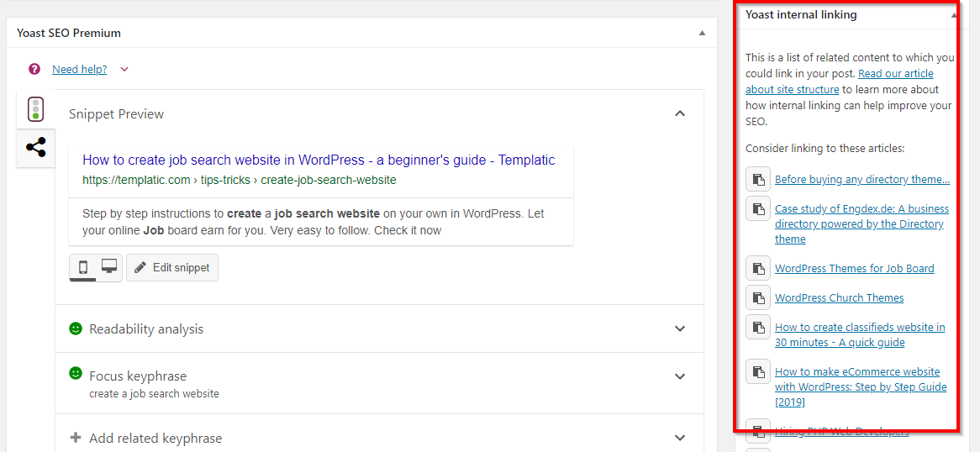Click the pencil icon in Edit snippet
This screenshot has width=980, height=452.
point(141,267)
